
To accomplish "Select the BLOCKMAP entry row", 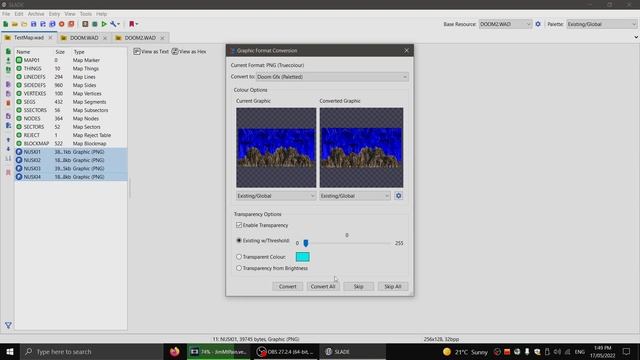I will (71, 143).
